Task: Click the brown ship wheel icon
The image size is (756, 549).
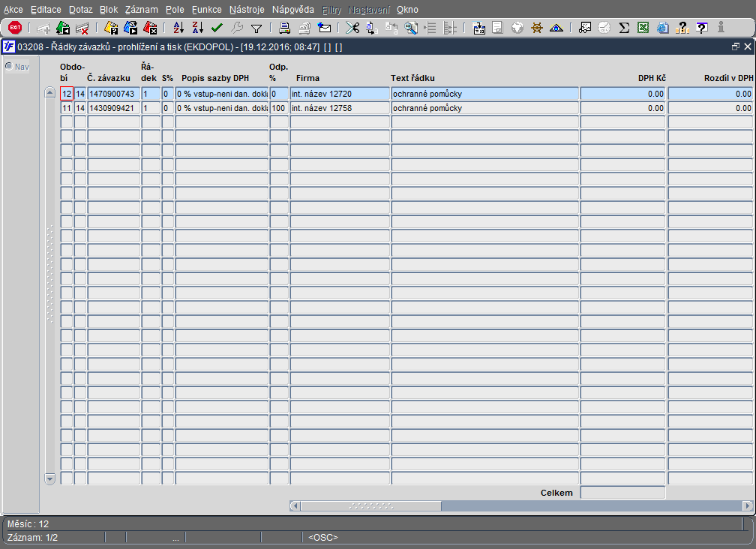Action: (x=537, y=28)
